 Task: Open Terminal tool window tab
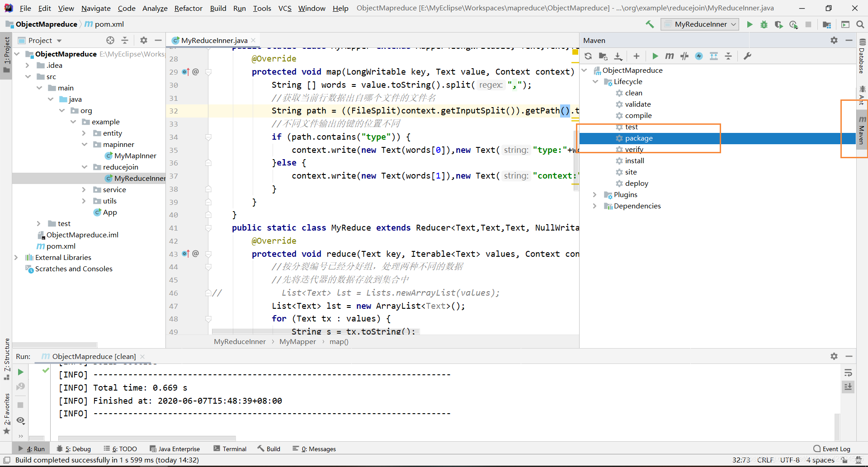click(230, 449)
